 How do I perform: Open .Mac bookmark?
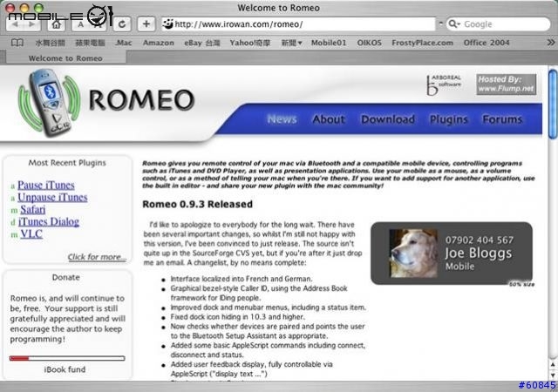[x=124, y=43]
